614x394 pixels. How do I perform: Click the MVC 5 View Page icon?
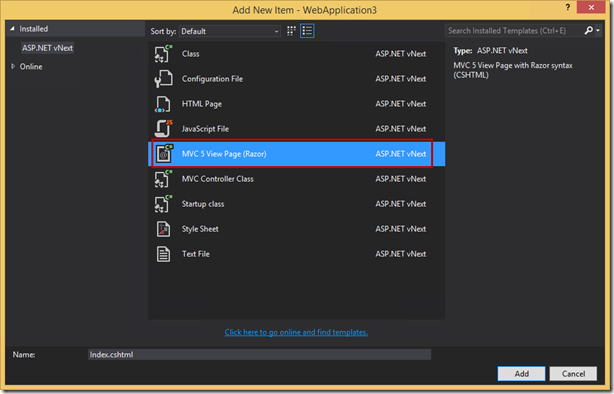click(x=164, y=154)
